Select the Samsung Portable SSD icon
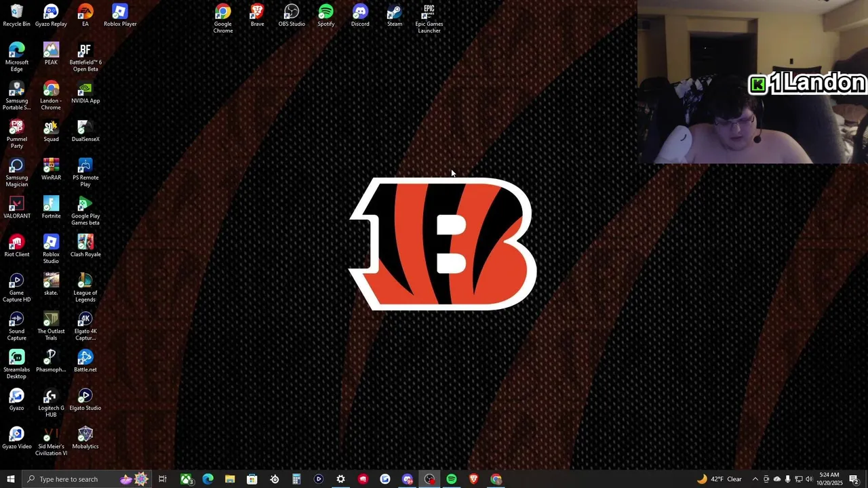The height and width of the screenshot is (488, 868). pos(17,96)
